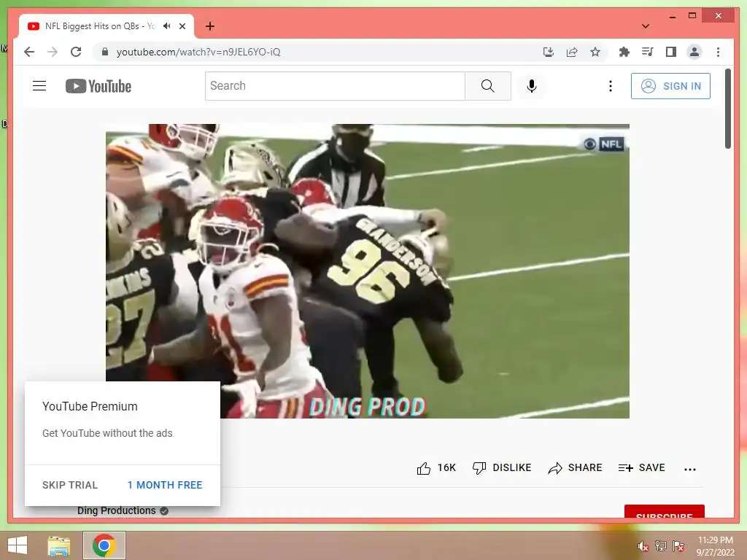Close the NFL Biggest Hits tab
Image resolution: width=747 pixels, height=560 pixels.
pos(182,26)
